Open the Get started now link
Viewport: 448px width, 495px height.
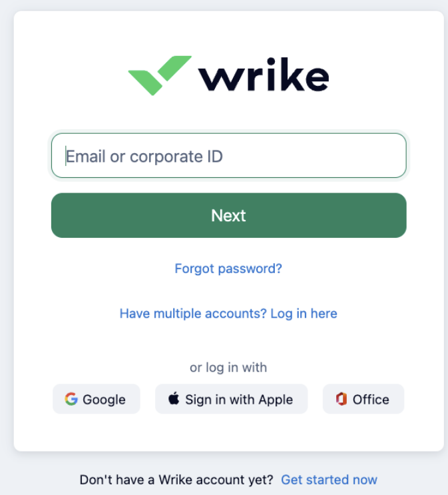pos(329,480)
